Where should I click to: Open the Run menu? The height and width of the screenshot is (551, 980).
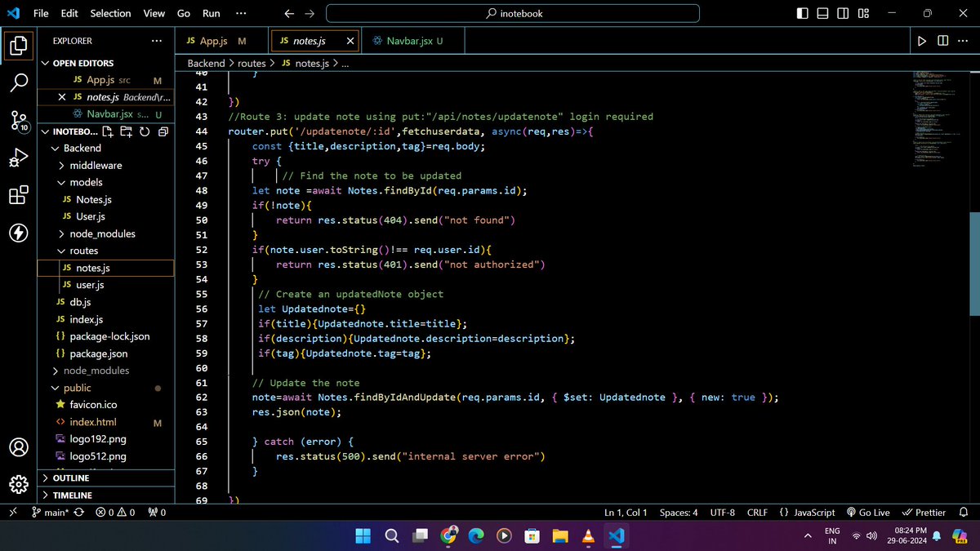click(x=211, y=13)
